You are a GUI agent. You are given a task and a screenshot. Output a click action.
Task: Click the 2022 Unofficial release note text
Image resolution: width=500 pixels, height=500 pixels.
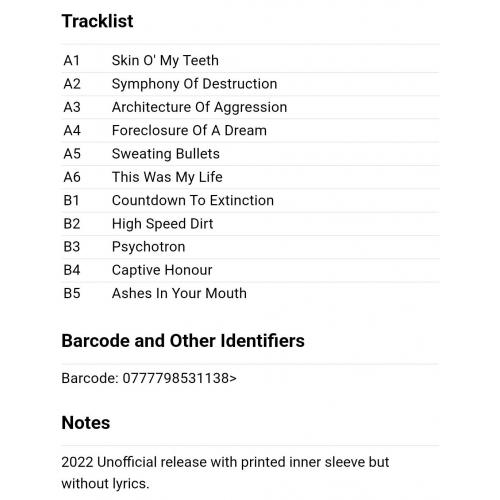tap(225, 473)
